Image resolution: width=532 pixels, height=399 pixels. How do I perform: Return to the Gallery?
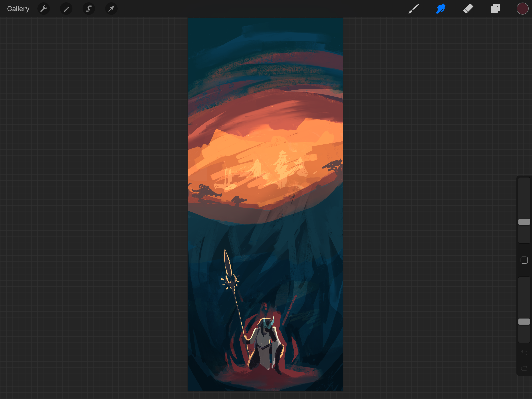[x=18, y=9]
